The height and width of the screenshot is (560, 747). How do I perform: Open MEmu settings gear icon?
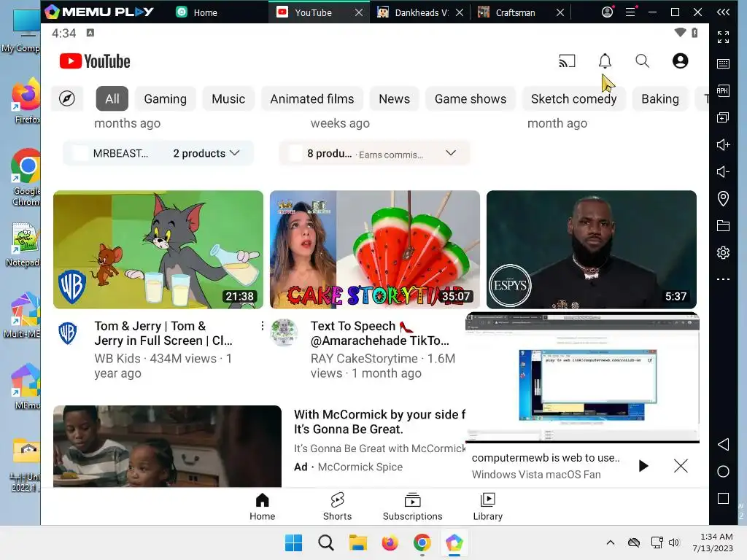[723, 252]
